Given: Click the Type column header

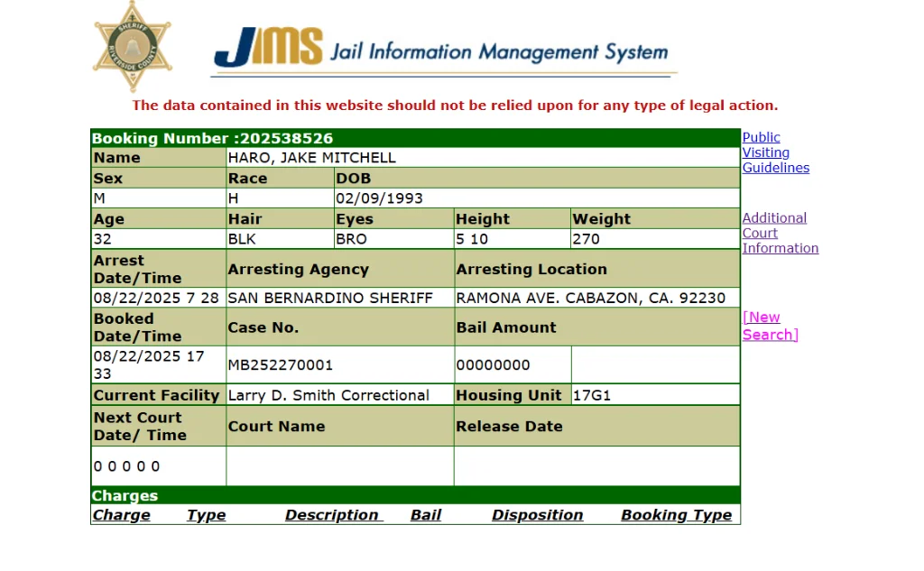Looking at the screenshot, I should [206, 515].
